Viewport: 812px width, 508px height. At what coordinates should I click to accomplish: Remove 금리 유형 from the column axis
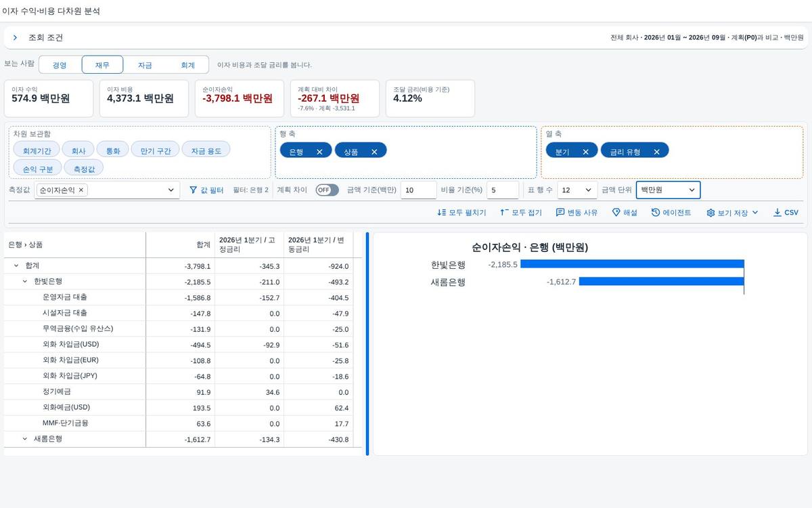point(656,152)
